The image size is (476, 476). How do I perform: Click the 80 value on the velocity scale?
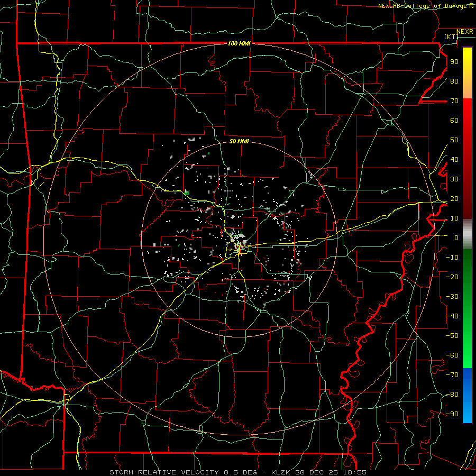pyautogui.click(x=454, y=81)
